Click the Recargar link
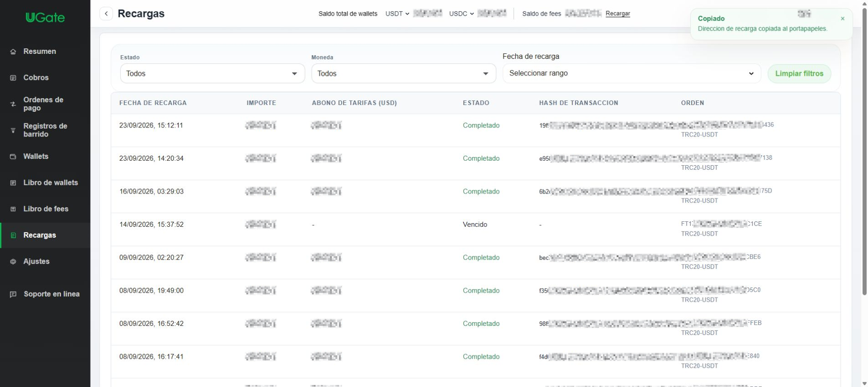868x387 pixels. click(618, 14)
